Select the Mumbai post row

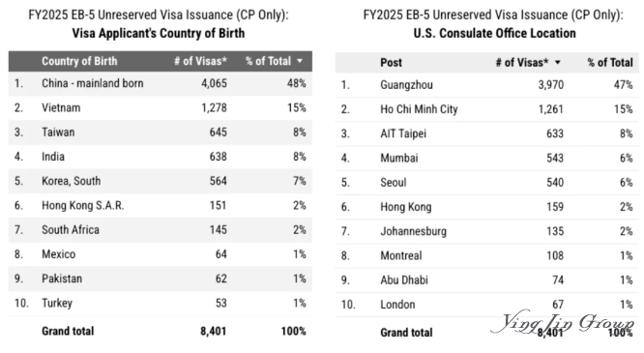click(x=487, y=159)
